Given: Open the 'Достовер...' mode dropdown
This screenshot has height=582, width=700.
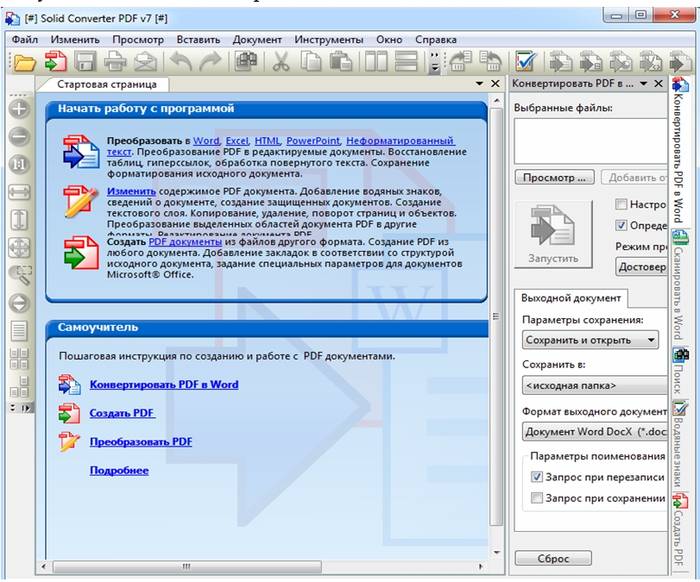Looking at the screenshot, I should (642, 267).
